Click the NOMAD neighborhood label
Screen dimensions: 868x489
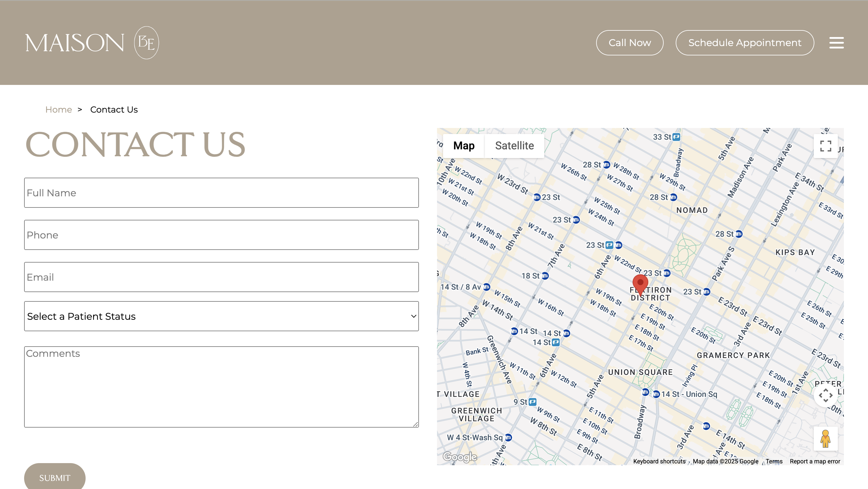tap(692, 210)
